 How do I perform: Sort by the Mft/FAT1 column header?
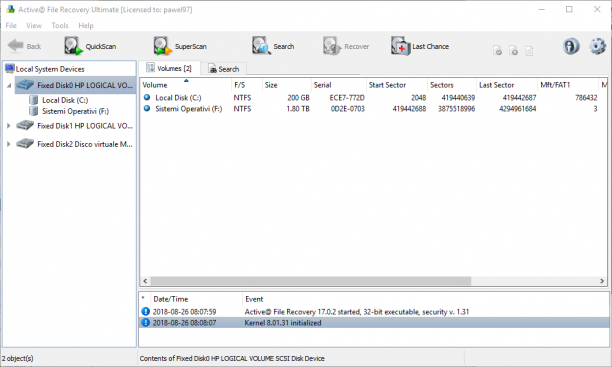(568, 85)
